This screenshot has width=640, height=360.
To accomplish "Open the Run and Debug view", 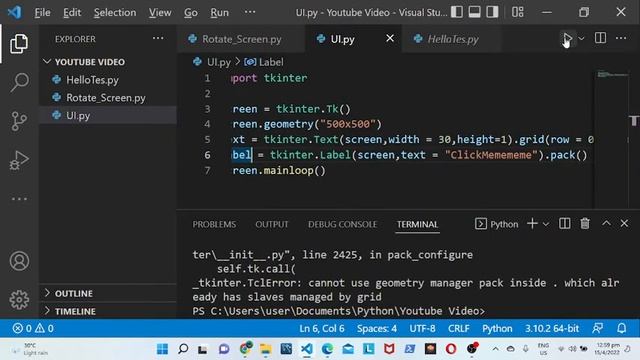I will click(19, 160).
